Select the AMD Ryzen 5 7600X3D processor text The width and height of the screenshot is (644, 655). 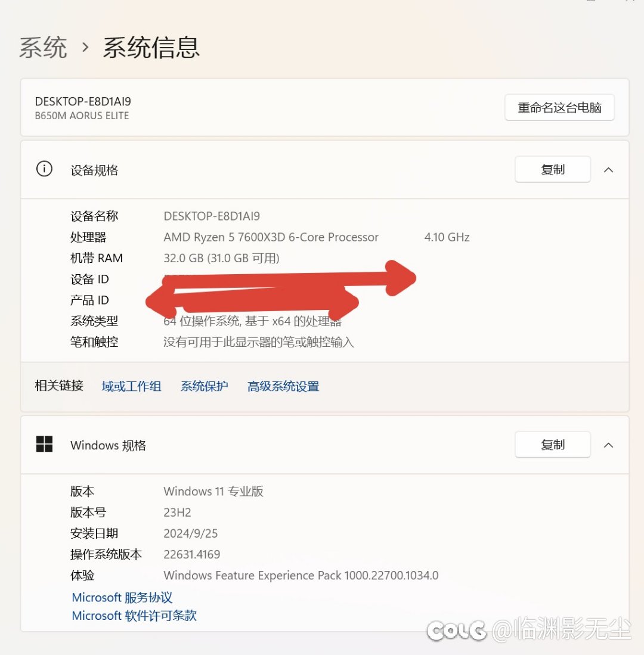point(271,237)
